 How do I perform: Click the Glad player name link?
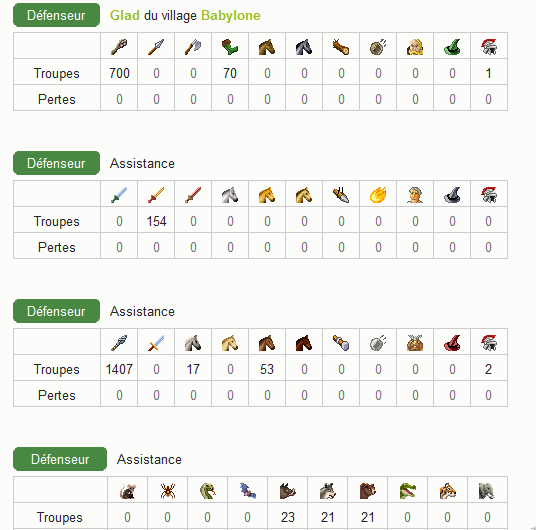[124, 15]
